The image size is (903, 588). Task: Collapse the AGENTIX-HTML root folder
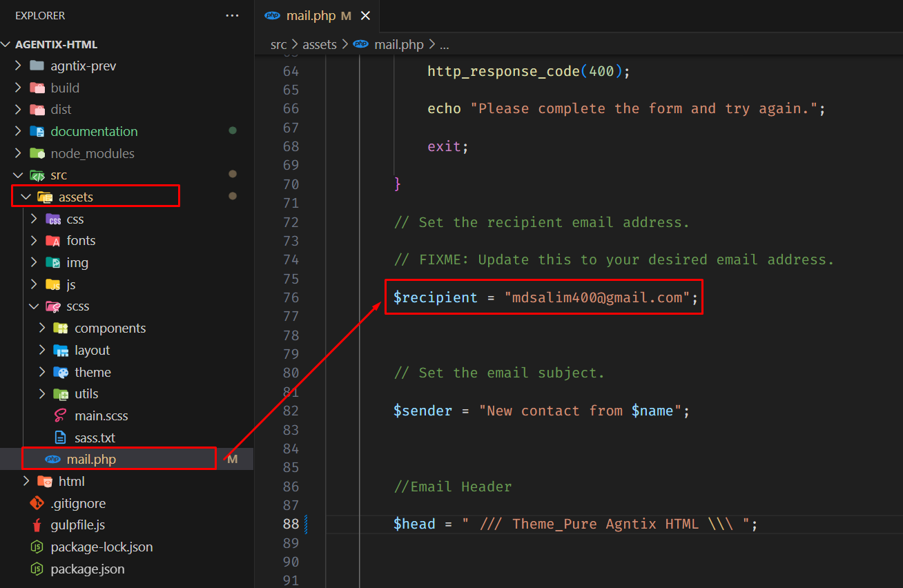(7, 44)
